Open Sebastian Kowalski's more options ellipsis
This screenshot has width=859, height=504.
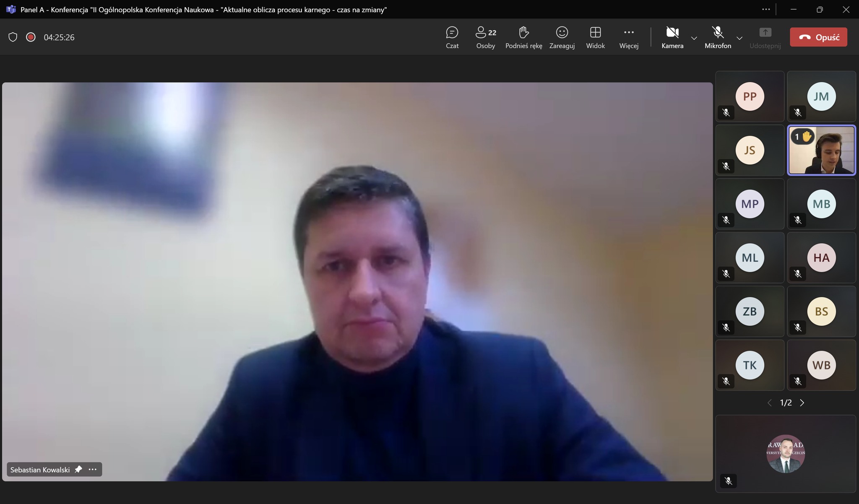pos(93,469)
